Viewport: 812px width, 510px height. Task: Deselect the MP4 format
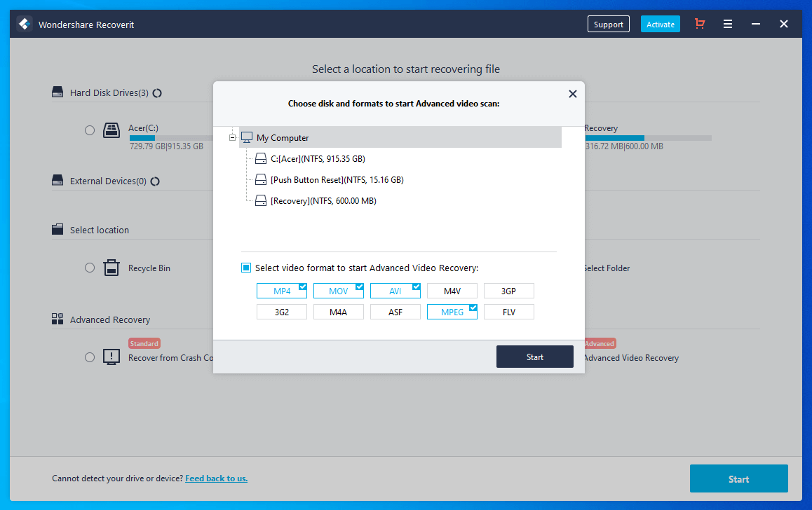click(x=282, y=291)
